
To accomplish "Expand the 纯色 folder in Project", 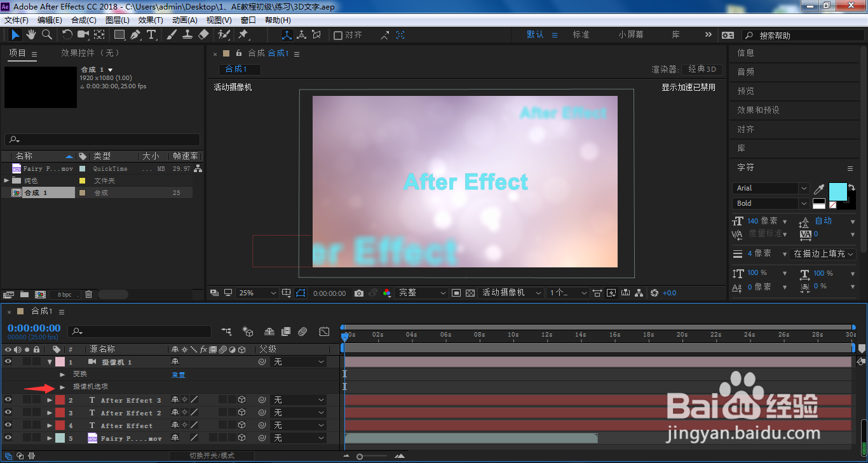I will pos(6,180).
